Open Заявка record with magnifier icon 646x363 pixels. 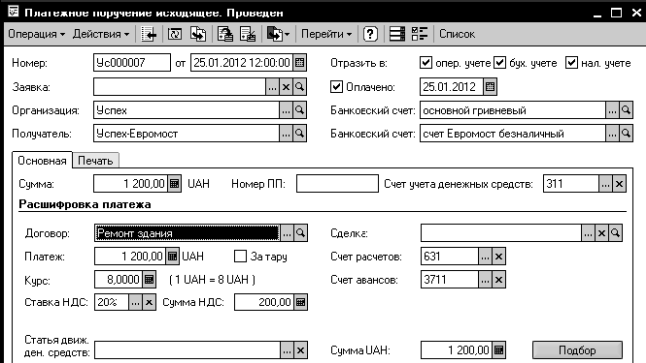click(300, 87)
